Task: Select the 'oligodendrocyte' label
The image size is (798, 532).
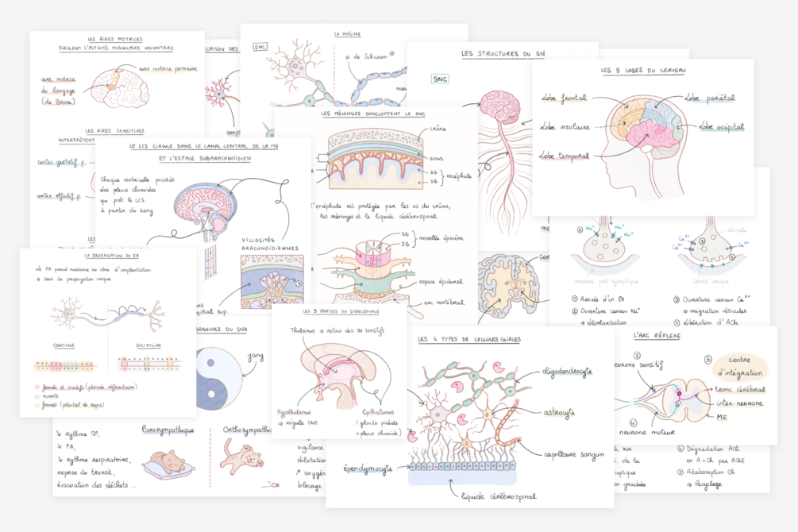Action: click(567, 372)
